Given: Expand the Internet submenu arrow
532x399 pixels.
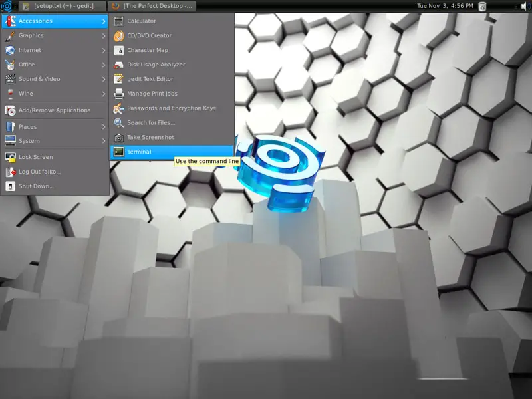Looking at the screenshot, I should [104, 51].
